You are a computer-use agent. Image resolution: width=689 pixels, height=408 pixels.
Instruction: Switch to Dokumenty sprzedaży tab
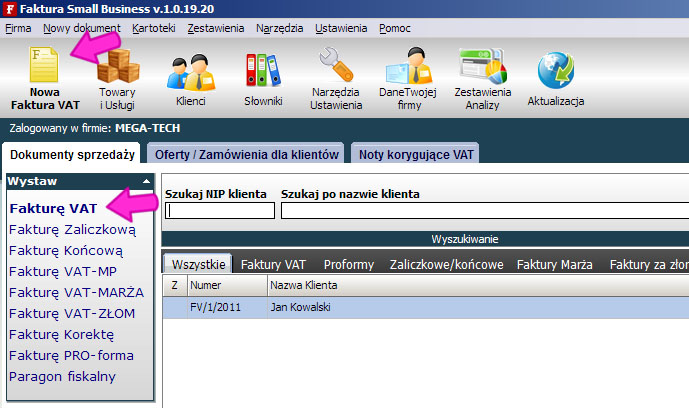[x=72, y=155]
